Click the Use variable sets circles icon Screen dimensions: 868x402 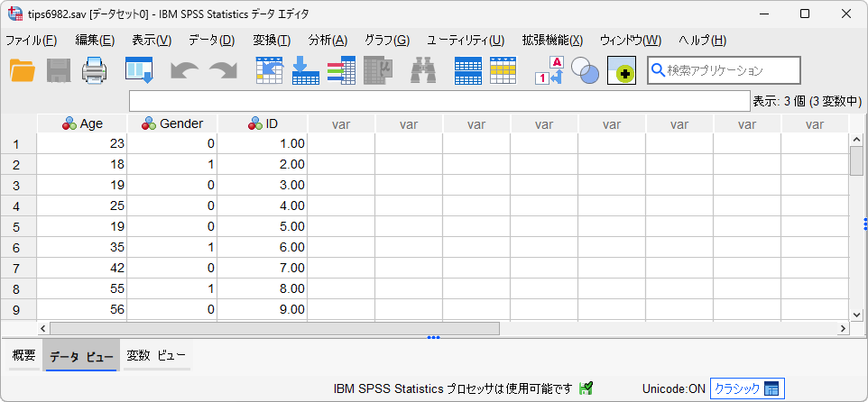(585, 70)
